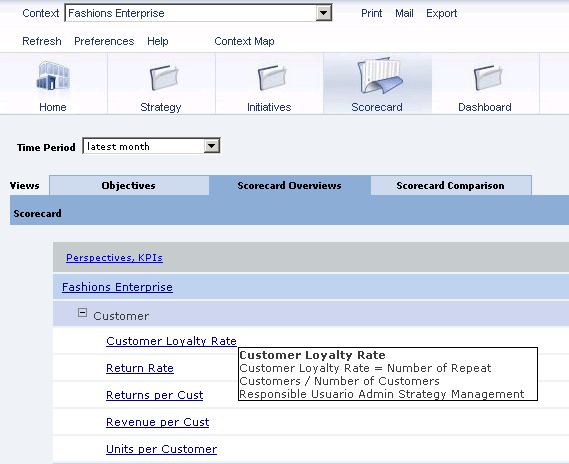569x464 pixels.
Task: Open the Help link
Action: coord(158,41)
